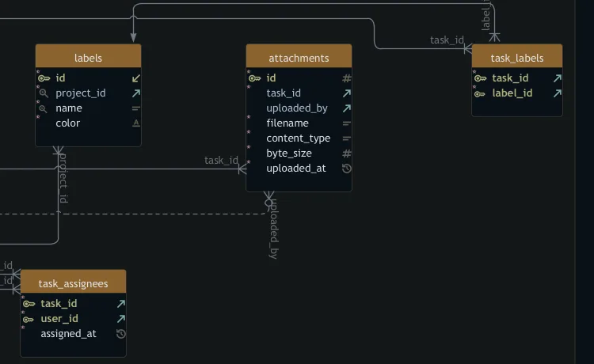Click the index magnifier icon beside name
Screen dimensions: 594x364
pyautogui.click(x=44, y=108)
